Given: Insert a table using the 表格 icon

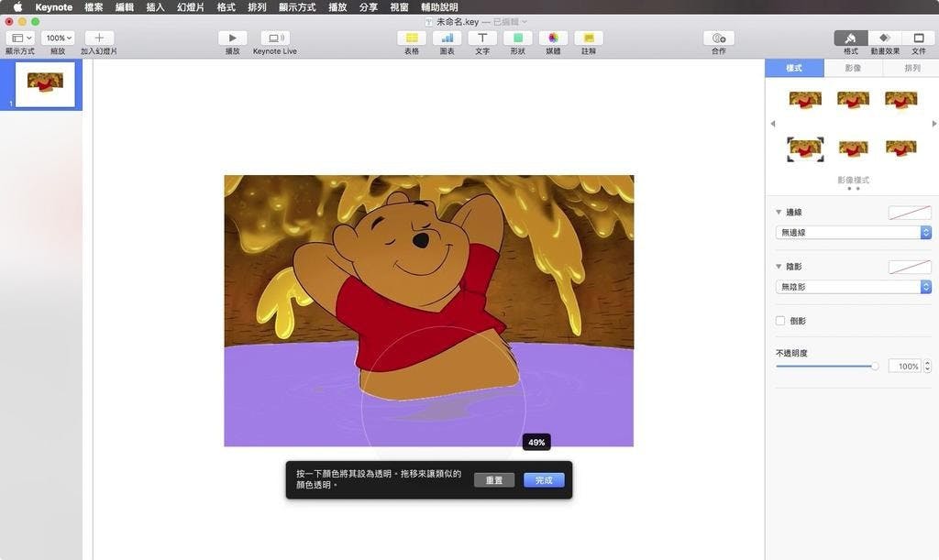Looking at the screenshot, I should click(x=412, y=38).
